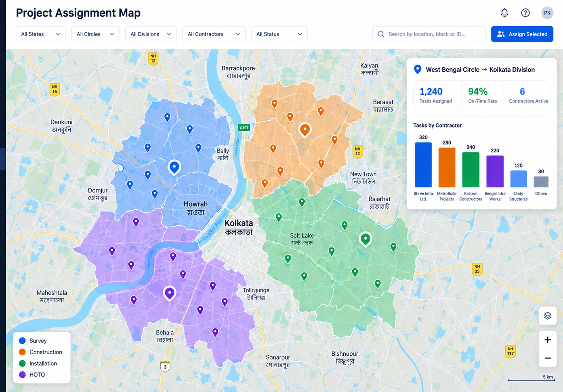The image size is (563, 392).
Task: Click the 94% On-Time Rate card
Action: pos(482,95)
